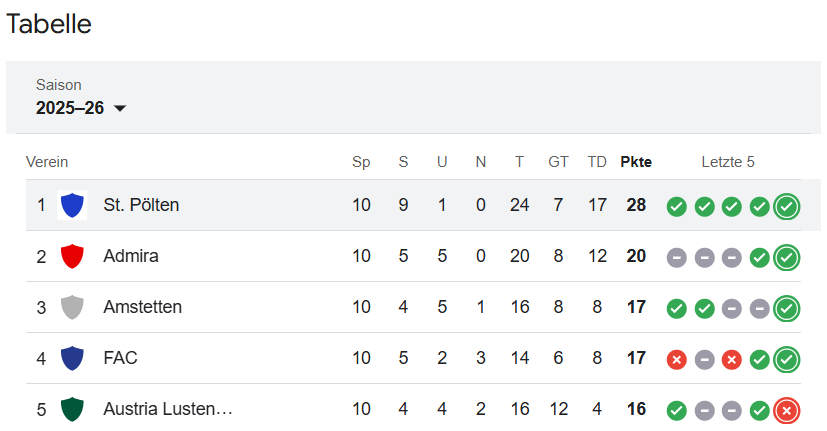Click the FAC team name
The image size is (827, 431).
(x=118, y=358)
